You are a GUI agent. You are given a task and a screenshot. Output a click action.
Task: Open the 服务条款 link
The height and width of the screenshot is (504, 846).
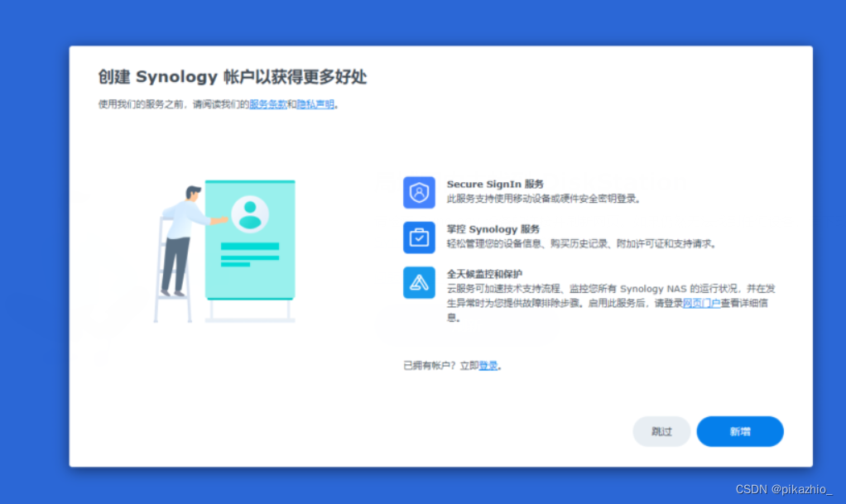pyautogui.click(x=267, y=104)
